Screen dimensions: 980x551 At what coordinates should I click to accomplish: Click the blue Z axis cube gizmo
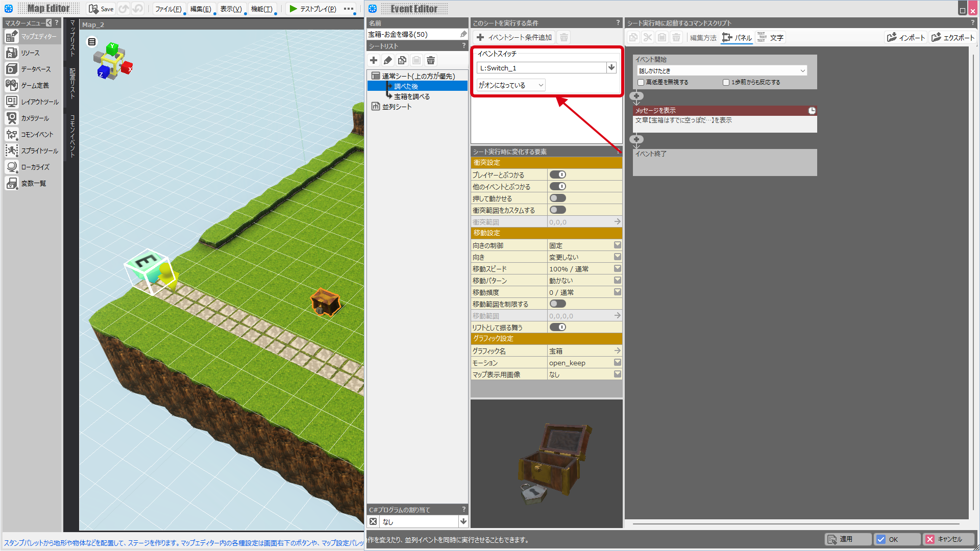[104, 72]
